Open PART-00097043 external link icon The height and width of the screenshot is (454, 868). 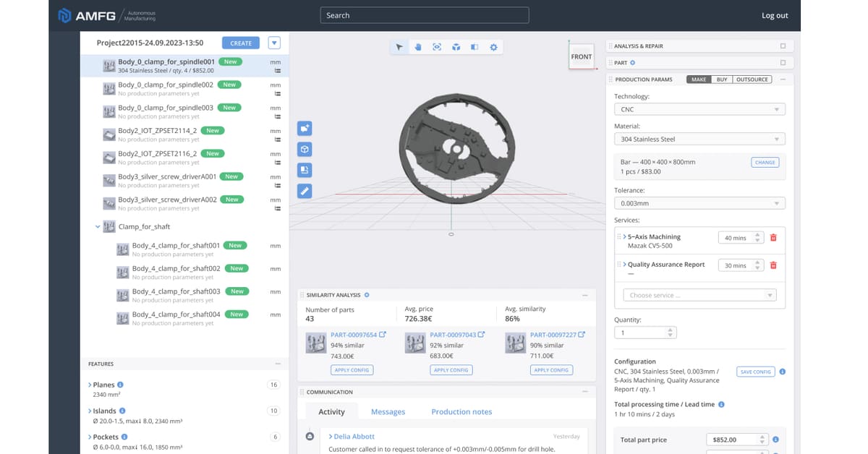[x=481, y=335]
